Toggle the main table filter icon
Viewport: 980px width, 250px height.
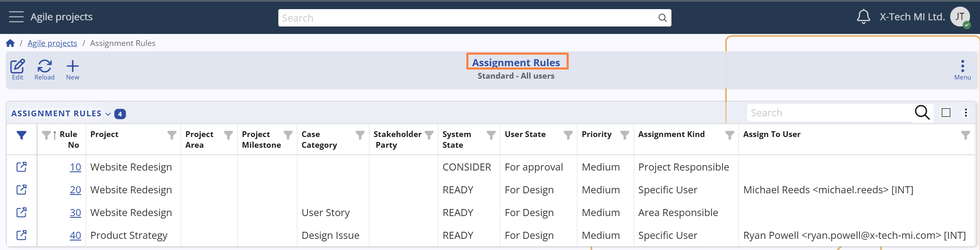coord(22,135)
